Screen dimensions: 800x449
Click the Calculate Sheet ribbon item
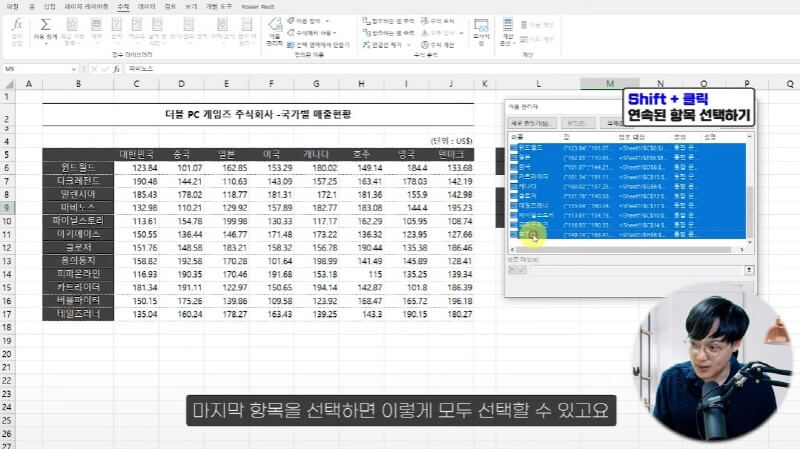point(537,39)
